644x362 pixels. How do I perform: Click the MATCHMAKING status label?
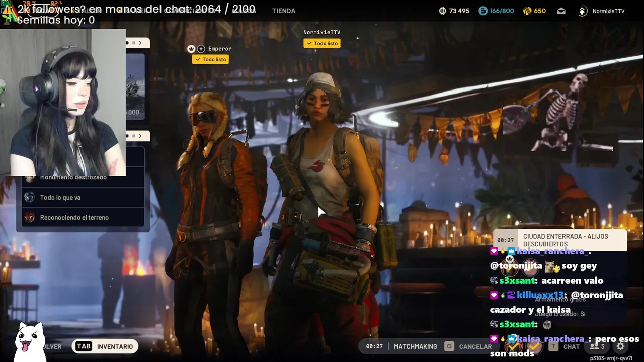coord(416,346)
